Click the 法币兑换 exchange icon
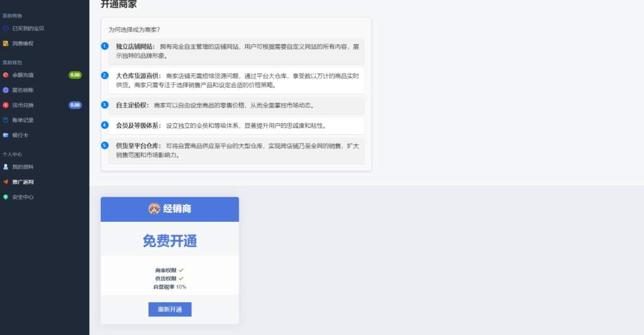 [6, 105]
